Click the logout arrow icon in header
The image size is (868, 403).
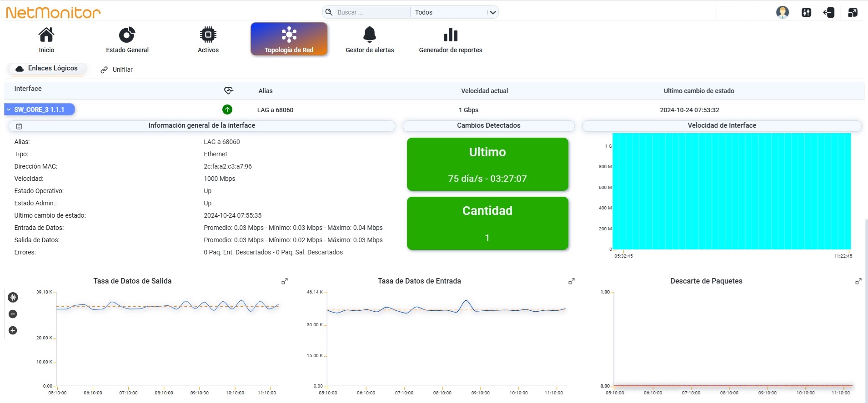coord(829,12)
